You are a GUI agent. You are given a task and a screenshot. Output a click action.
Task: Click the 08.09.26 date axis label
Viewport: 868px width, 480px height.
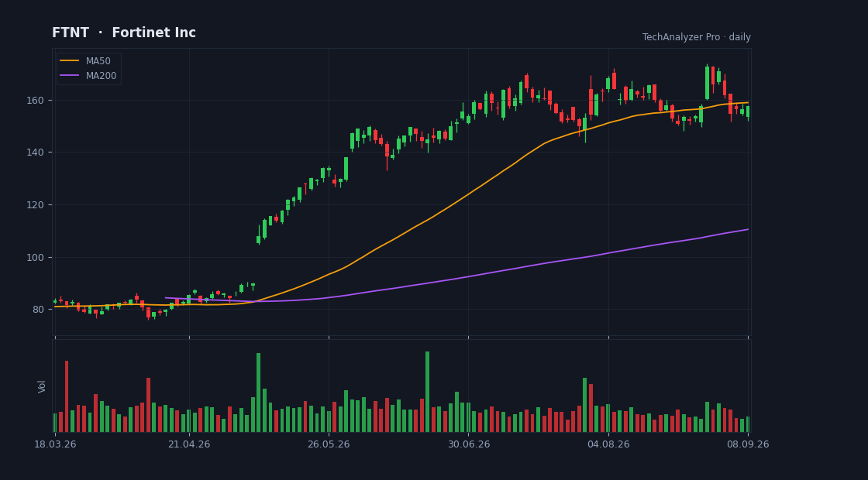(x=748, y=444)
